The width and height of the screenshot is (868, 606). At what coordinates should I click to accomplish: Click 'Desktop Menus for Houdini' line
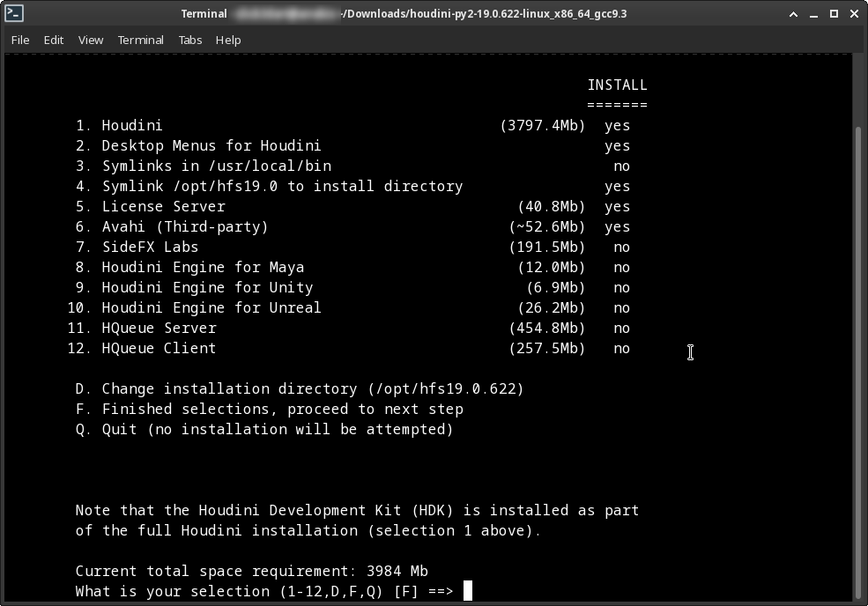[353, 145]
